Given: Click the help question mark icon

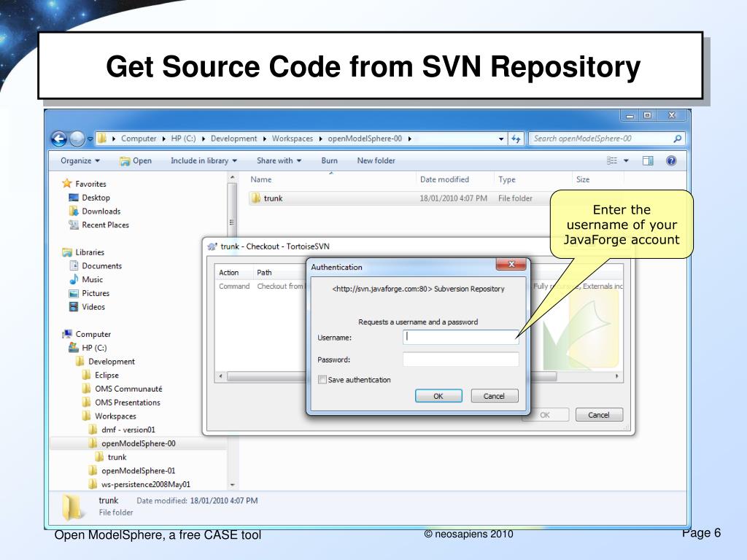Looking at the screenshot, I should 671,161.
